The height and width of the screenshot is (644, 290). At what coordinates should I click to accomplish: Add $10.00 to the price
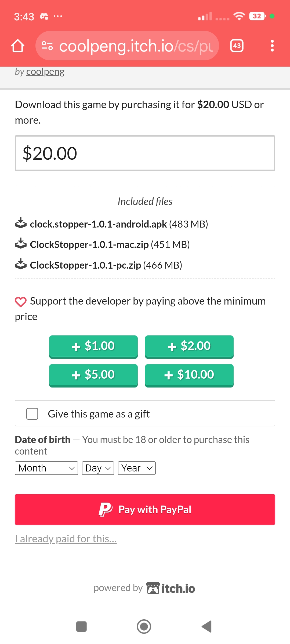(x=189, y=375)
